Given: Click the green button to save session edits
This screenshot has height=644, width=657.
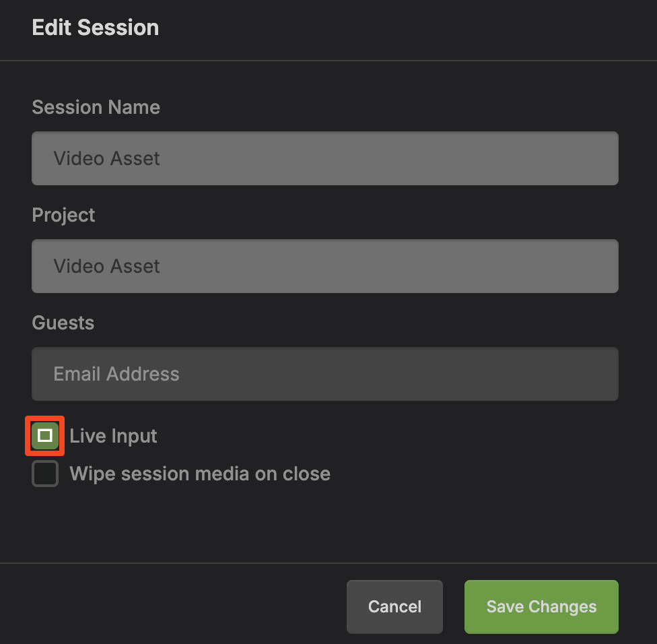Looking at the screenshot, I should click(x=541, y=606).
